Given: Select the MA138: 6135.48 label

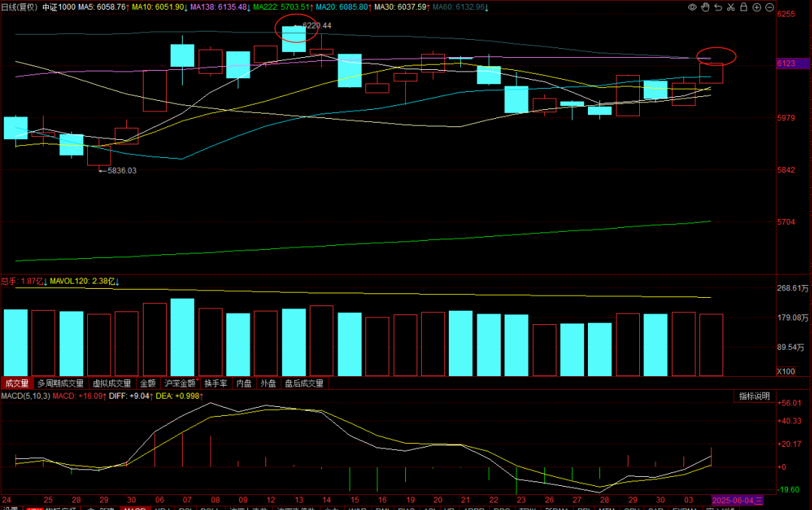Looking at the screenshot, I should tap(220, 8).
